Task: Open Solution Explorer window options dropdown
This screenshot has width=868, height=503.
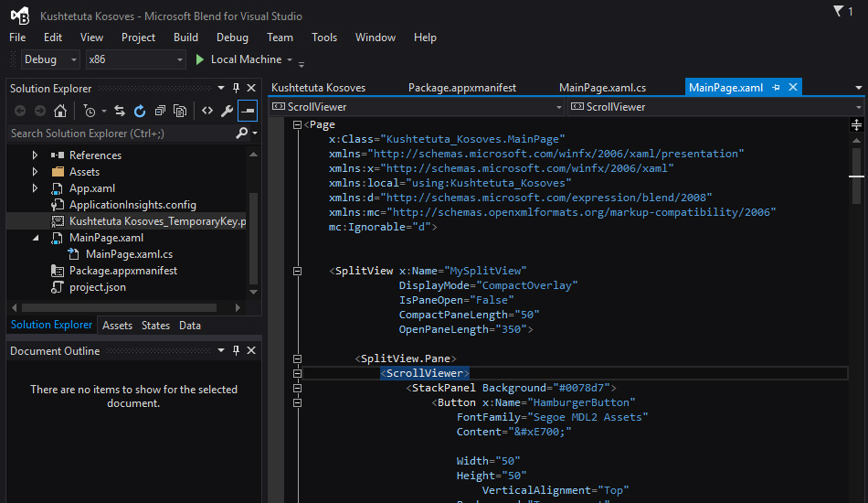Action: tap(221, 88)
